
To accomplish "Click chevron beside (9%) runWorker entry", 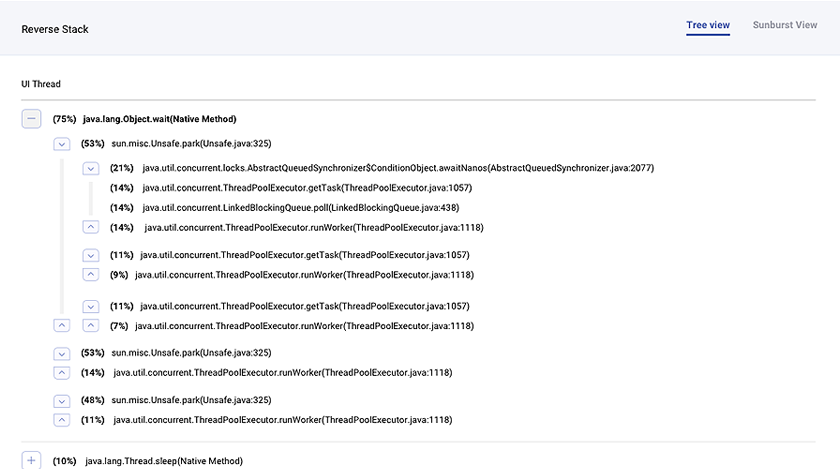I will coord(91,275).
